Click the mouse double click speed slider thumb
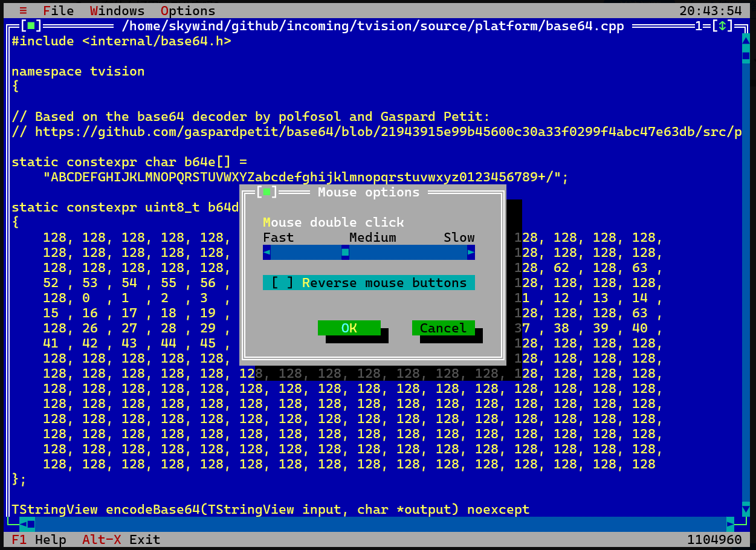The width and height of the screenshot is (756, 550). [345, 253]
